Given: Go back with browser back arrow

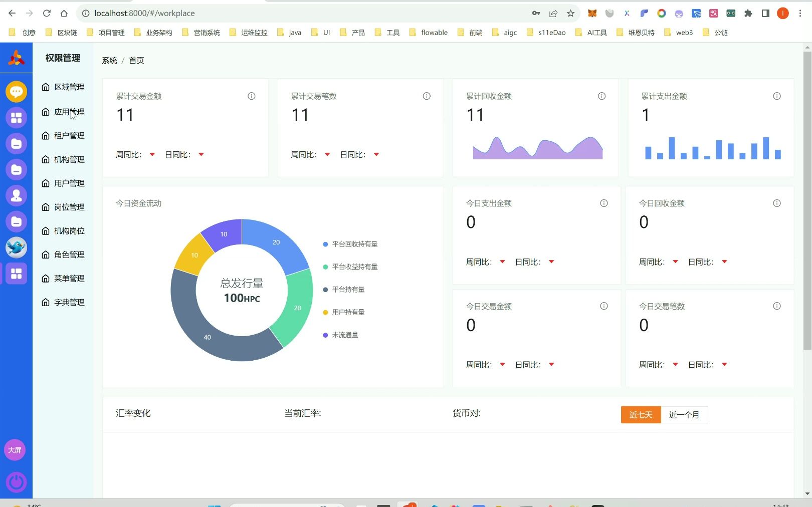Looking at the screenshot, I should tap(12, 13).
